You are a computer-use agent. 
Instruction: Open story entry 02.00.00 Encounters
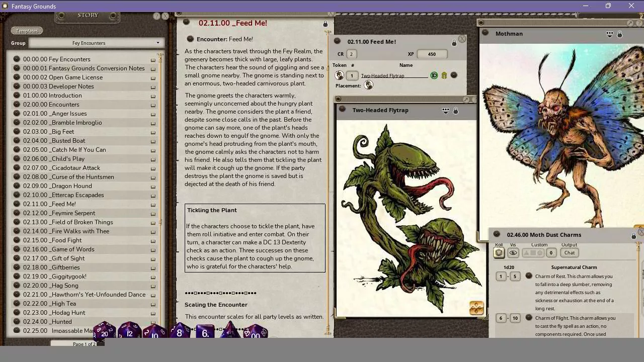(x=51, y=105)
